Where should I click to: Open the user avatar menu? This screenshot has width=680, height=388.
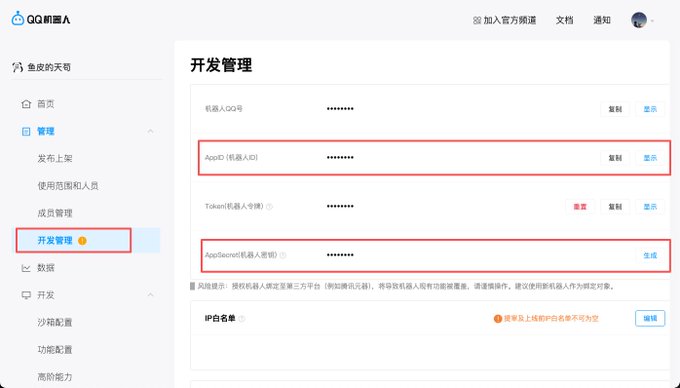tap(639, 20)
